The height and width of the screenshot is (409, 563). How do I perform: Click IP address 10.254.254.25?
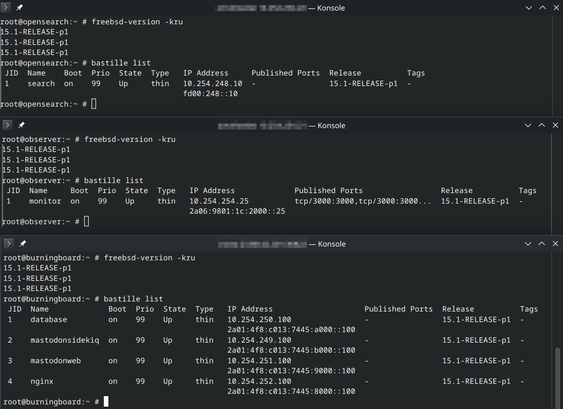(x=219, y=201)
